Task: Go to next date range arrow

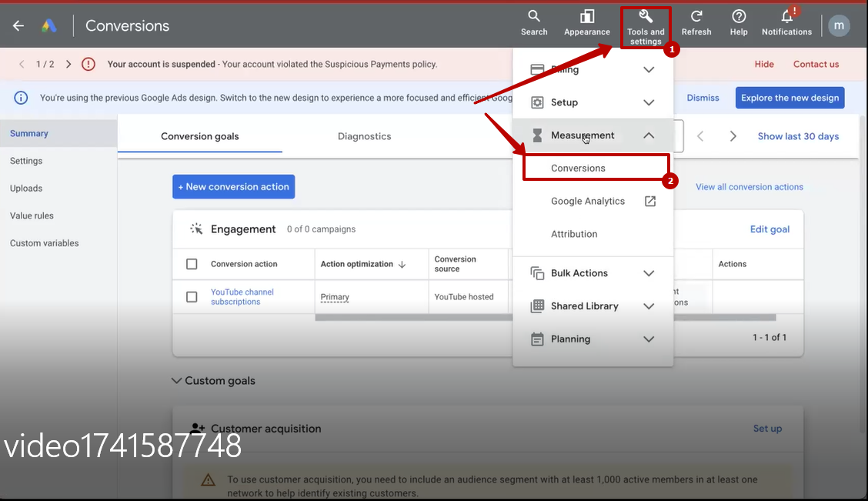Action: [733, 136]
